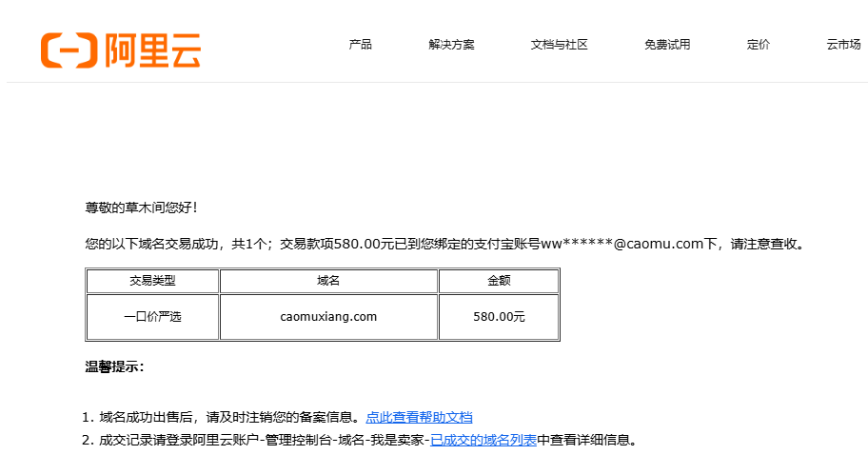Open the 产品 menu

360,45
